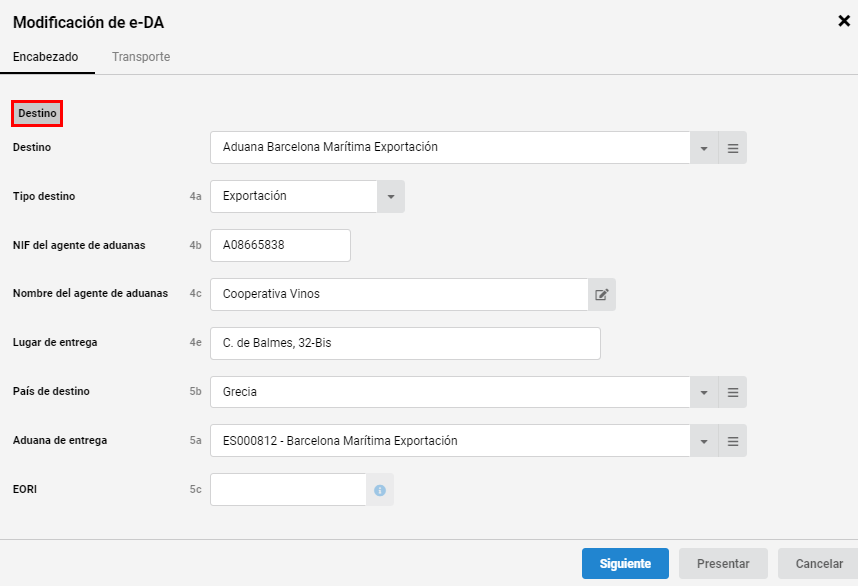Click the Siguiente button
This screenshot has height=586, width=858.
click(x=625, y=564)
